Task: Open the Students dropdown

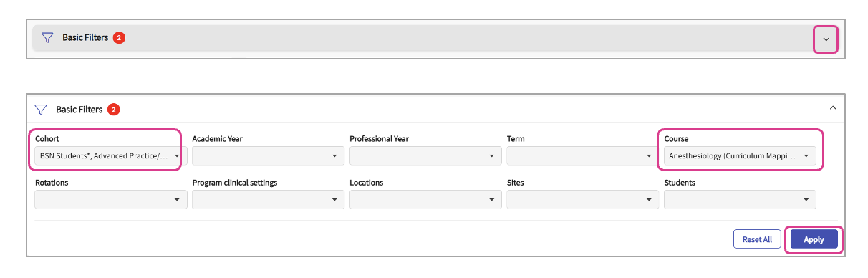Action: coord(740,199)
